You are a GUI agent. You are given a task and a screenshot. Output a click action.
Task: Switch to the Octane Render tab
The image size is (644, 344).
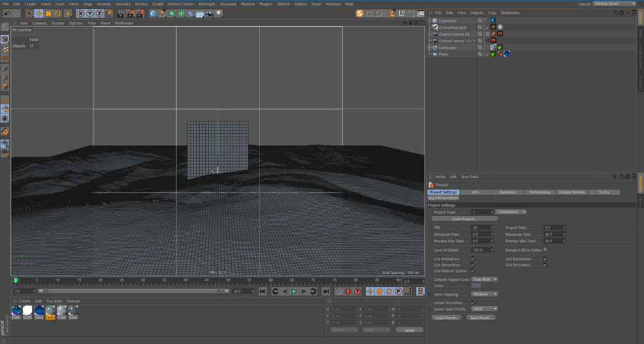572,192
